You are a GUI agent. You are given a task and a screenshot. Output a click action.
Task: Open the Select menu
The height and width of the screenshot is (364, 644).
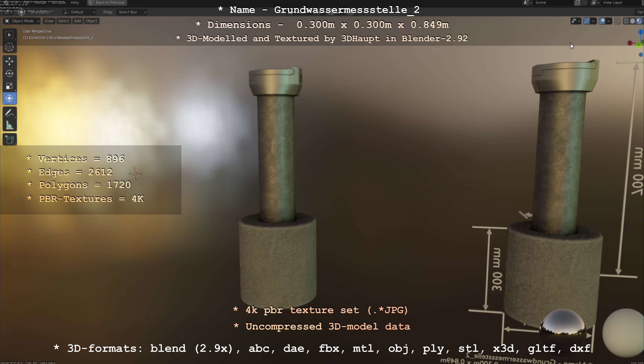pyautogui.click(x=64, y=21)
